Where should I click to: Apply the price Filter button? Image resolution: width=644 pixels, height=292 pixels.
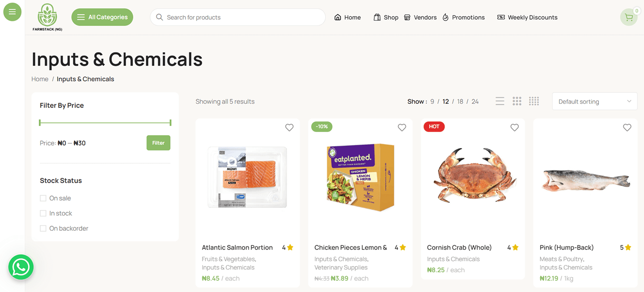[158, 143]
